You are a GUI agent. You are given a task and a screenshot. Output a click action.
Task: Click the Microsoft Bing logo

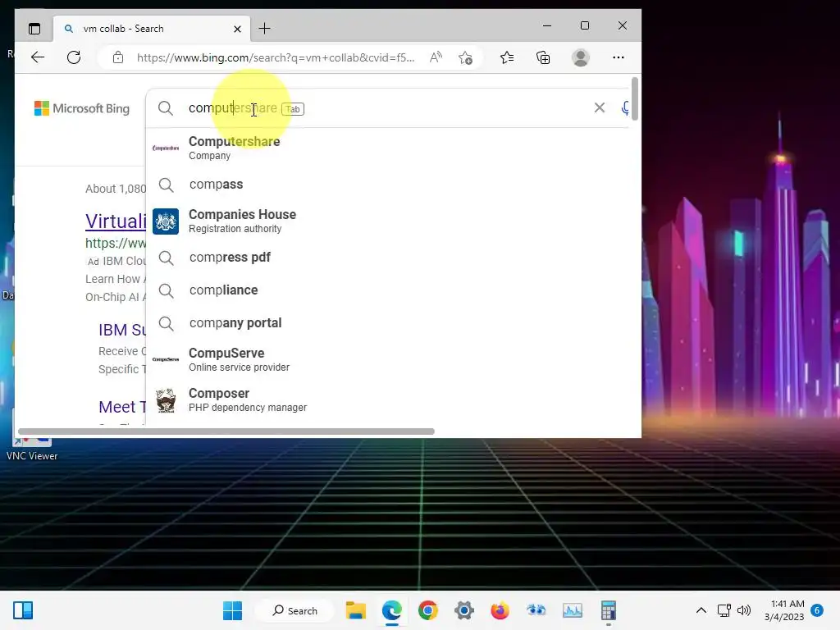(82, 108)
